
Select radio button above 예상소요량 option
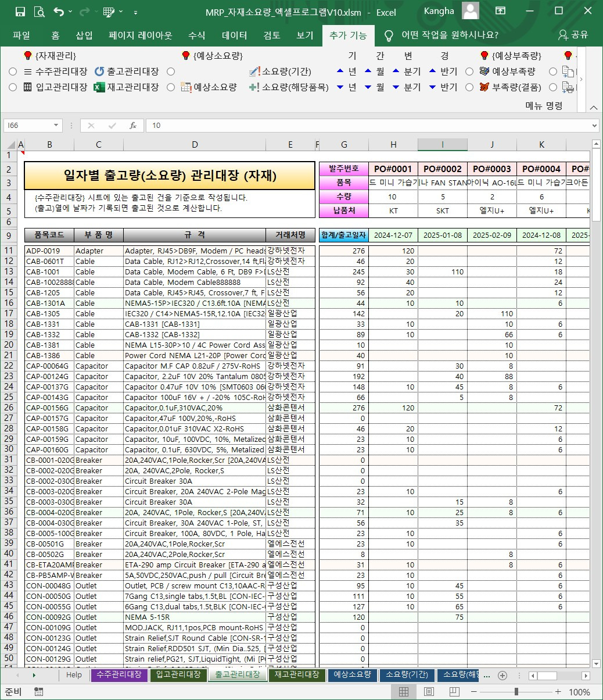tap(171, 72)
